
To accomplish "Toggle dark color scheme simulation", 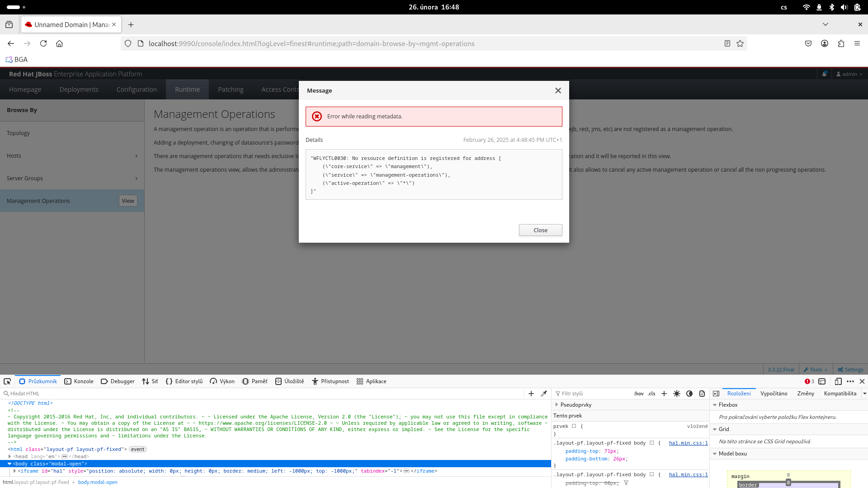I will pyautogui.click(x=689, y=394).
